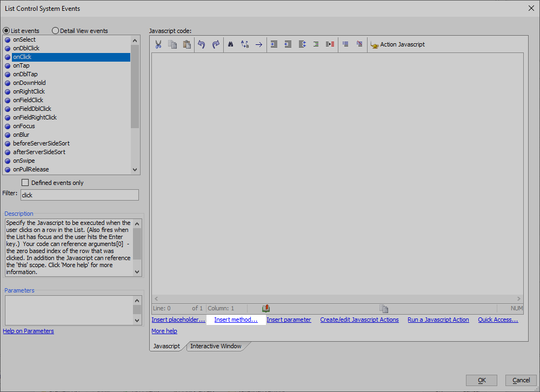Click the red book icon in status bar
This screenshot has width=540, height=392.
(266, 308)
